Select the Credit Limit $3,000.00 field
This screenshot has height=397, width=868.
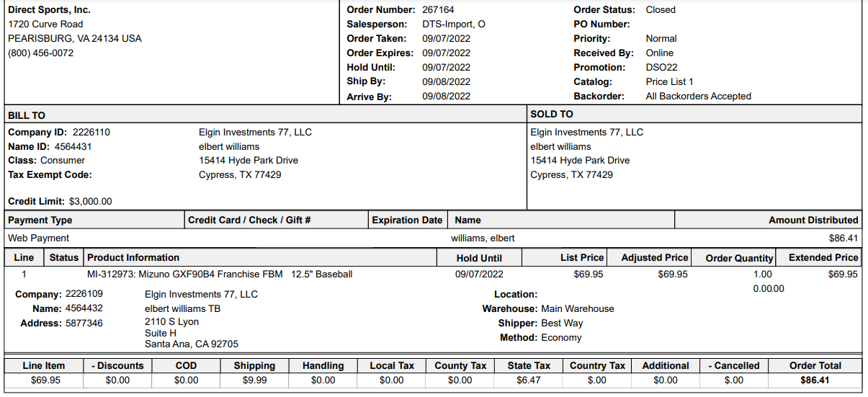coord(60,202)
